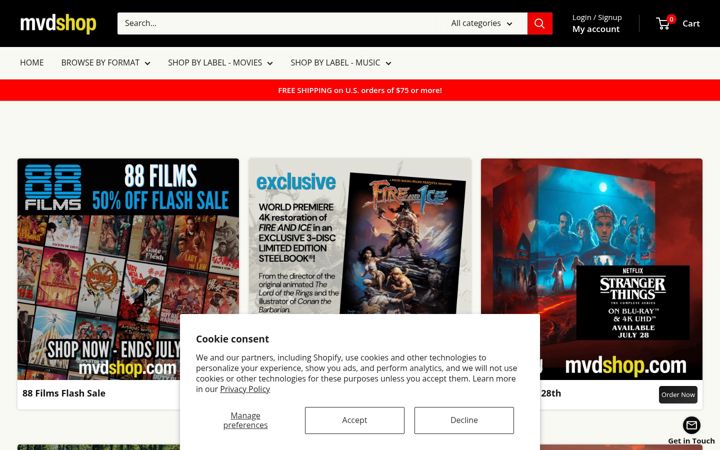Click the Cart text link
Image resolution: width=720 pixels, height=450 pixels.
(691, 24)
